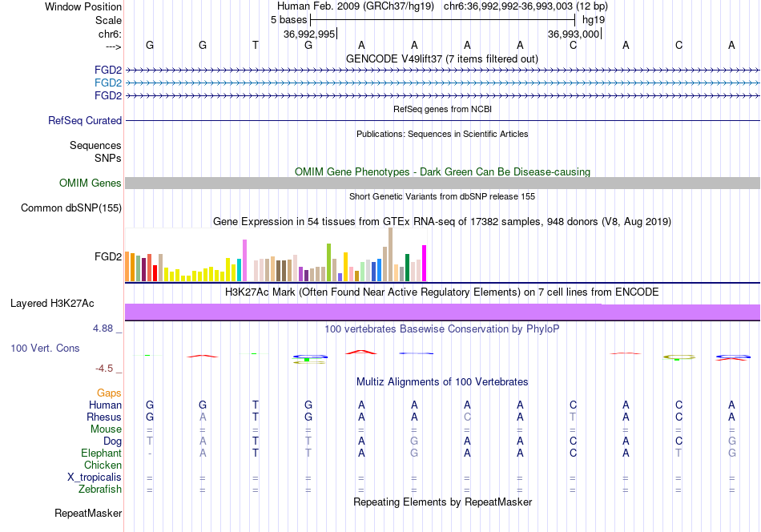The height and width of the screenshot is (532, 761).
Task: Click the Chicken species row label
Action: pos(103,465)
